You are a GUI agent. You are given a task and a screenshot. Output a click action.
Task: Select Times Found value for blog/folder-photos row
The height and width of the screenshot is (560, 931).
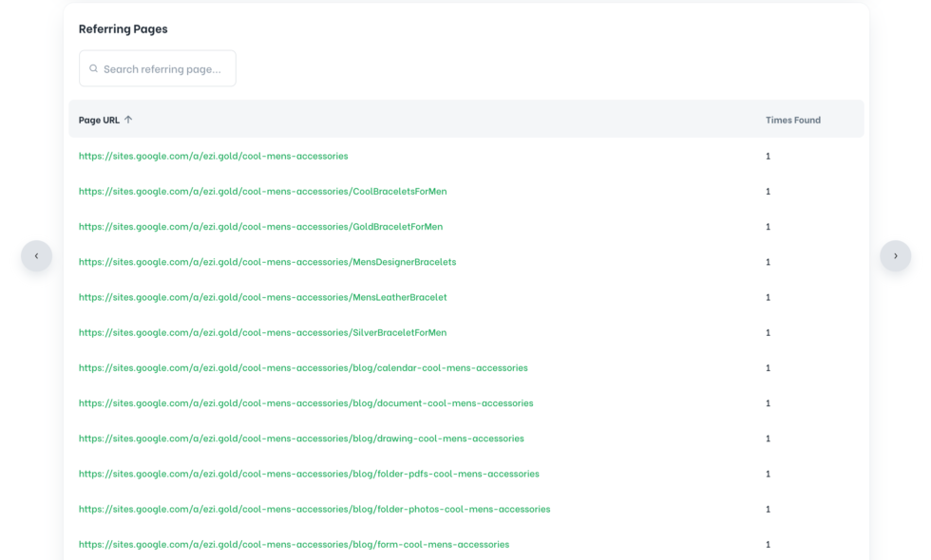click(x=768, y=509)
